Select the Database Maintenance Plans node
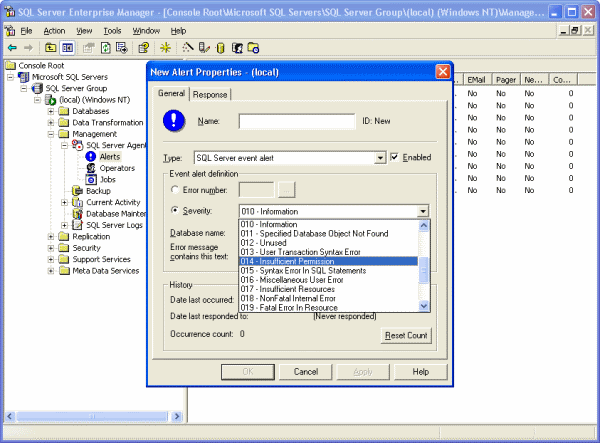The height and width of the screenshot is (443, 600). tap(116, 214)
